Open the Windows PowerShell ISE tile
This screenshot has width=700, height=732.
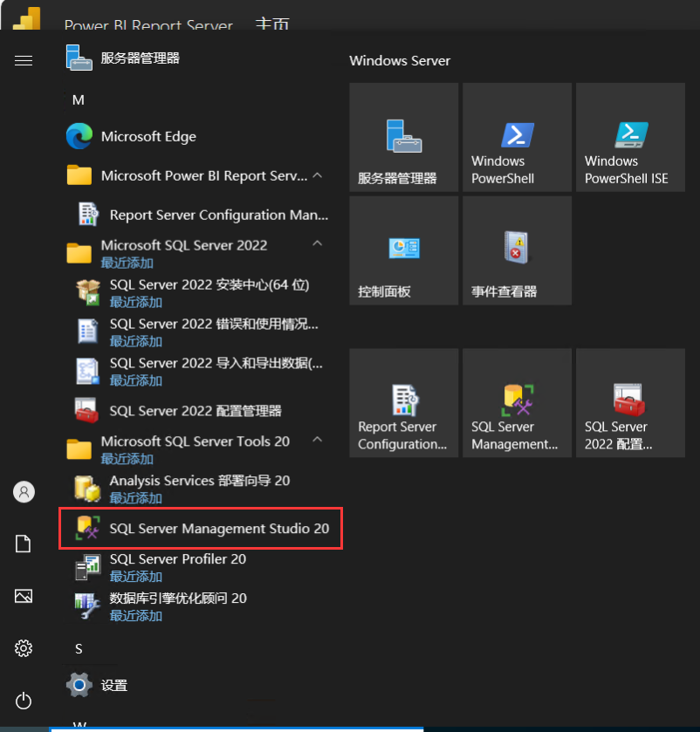point(630,137)
